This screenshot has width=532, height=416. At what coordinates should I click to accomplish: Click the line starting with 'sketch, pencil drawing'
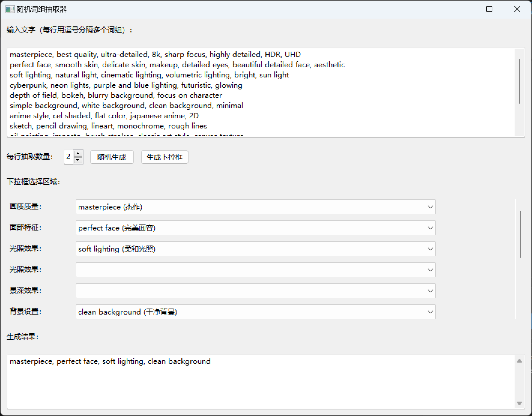(108, 126)
